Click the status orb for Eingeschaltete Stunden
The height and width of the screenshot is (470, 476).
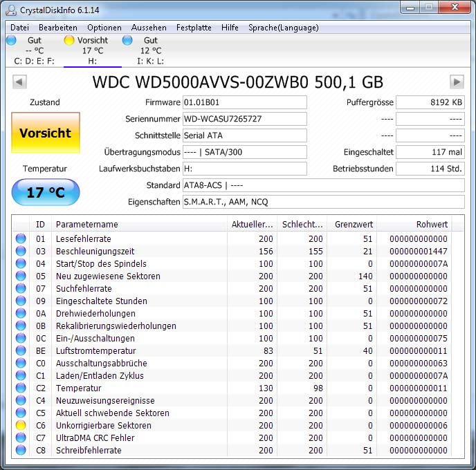[21, 301]
